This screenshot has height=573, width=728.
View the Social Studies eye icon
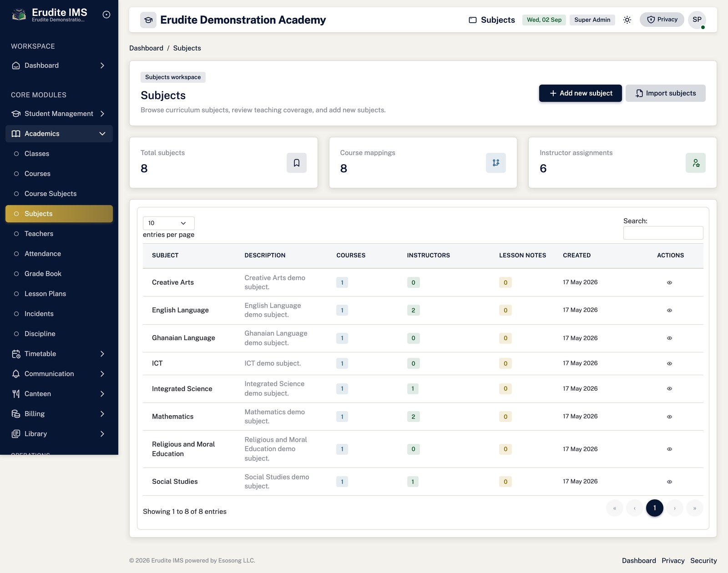(x=669, y=482)
